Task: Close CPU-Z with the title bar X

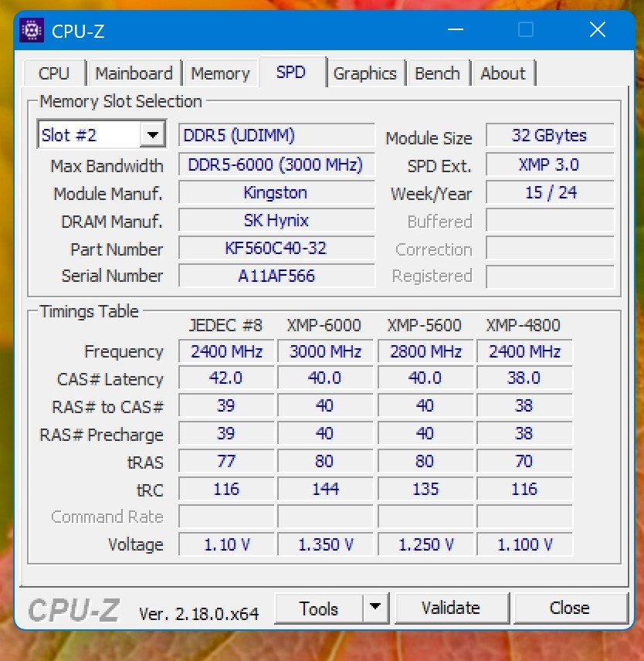Action: point(598,30)
